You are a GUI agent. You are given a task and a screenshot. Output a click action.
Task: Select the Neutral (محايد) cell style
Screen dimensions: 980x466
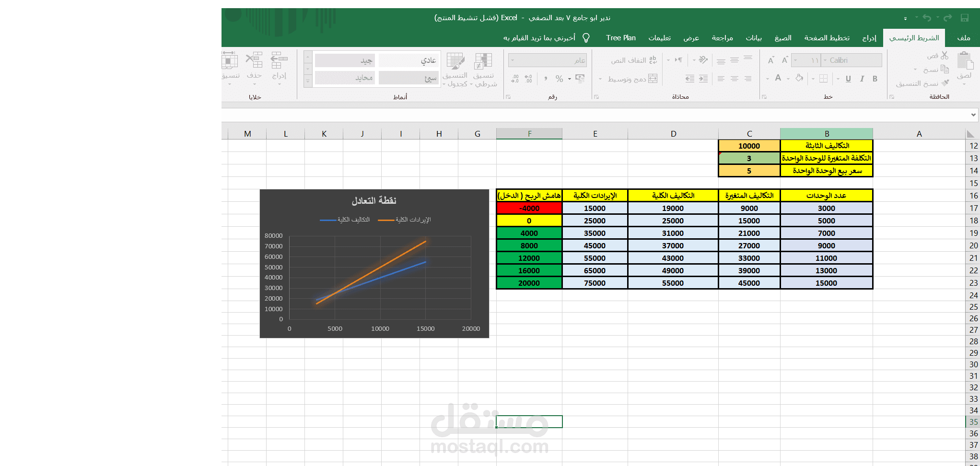coord(344,78)
